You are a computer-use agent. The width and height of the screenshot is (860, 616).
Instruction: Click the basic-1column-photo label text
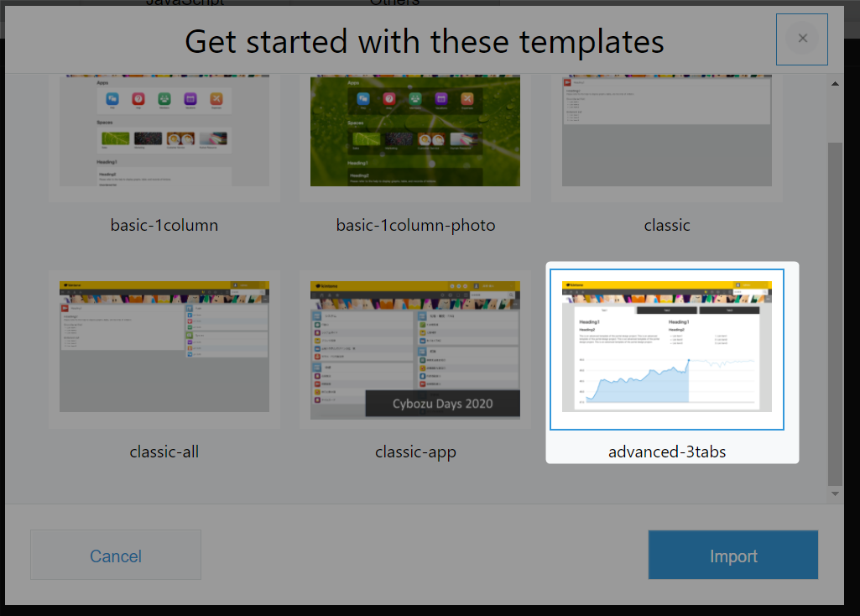pos(415,226)
